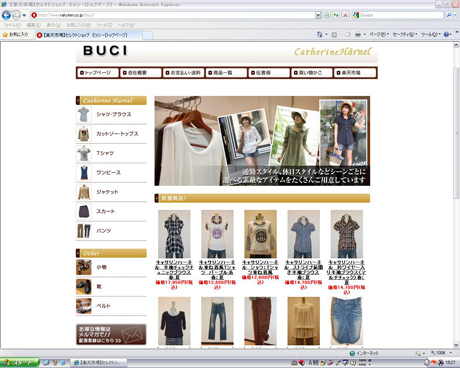Select ワンピース category
460x368 pixels.
coord(111,173)
